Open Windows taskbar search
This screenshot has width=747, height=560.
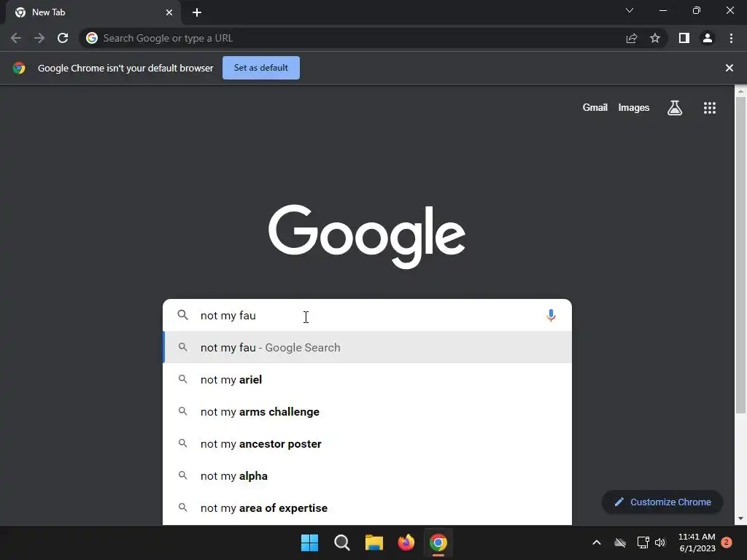tap(342, 542)
